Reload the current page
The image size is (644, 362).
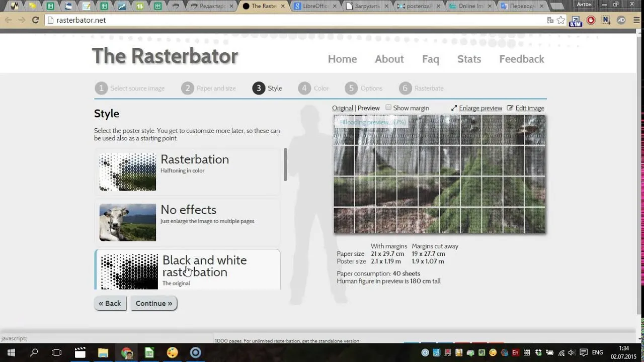[x=35, y=20]
